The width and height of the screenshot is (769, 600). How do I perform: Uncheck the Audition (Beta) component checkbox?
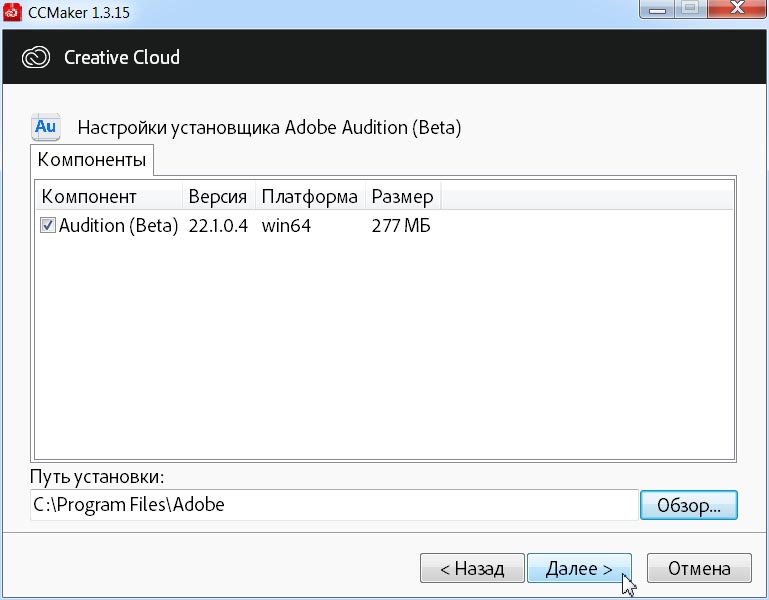pyautogui.click(x=48, y=226)
